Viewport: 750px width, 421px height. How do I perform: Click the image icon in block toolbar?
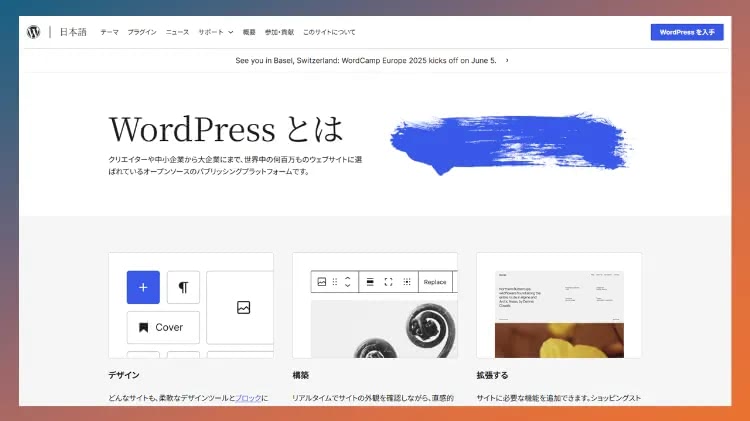(322, 282)
